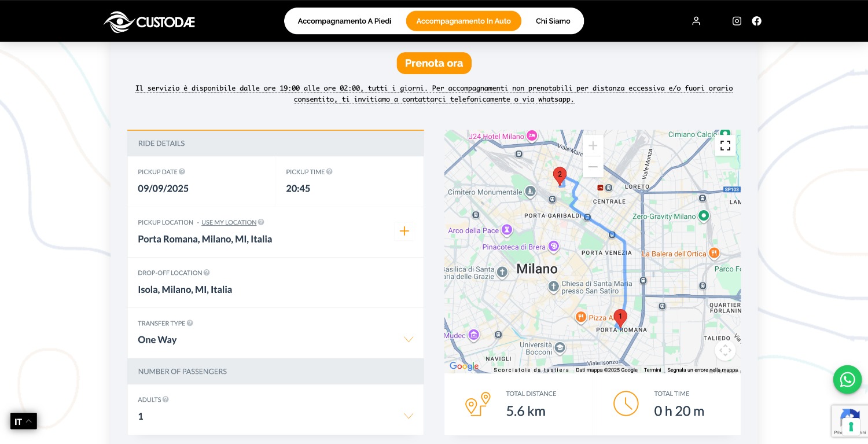Image resolution: width=868 pixels, height=444 pixels.
Task: Click the Segnala un errore nella mappa link
Action: [703, 370]
